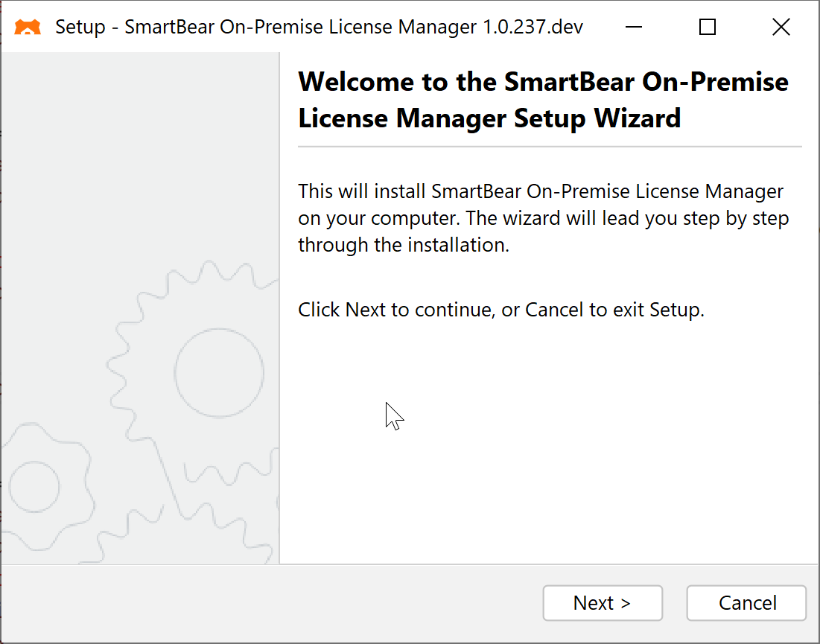This screenshot has height=644, width=820.
Task: Activate the Next > control again
Action: point(603,603)
